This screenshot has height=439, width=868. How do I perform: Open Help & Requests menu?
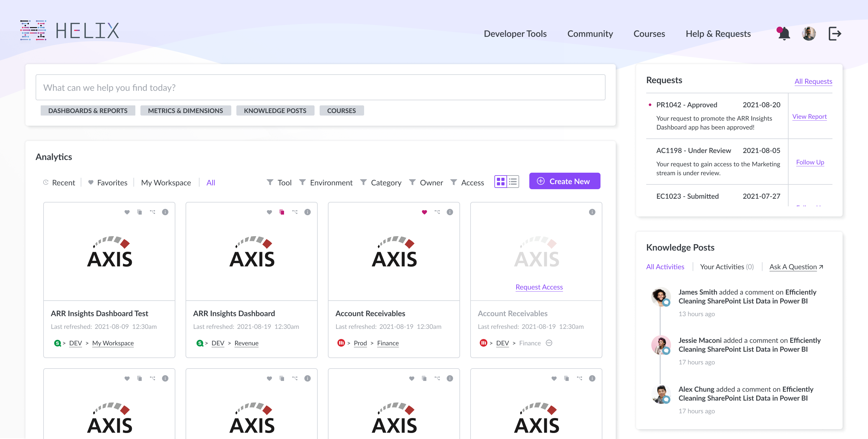[718, 34]
